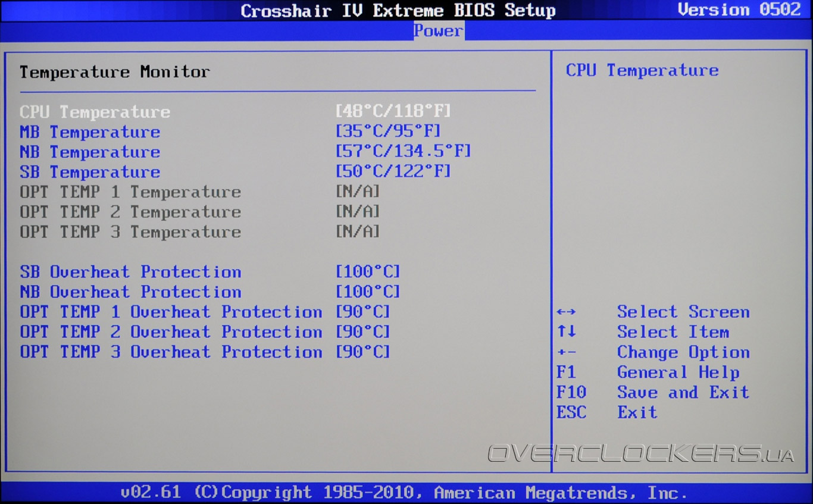Select the OPT TEMP 3 Overheat Protection label

pyautogui.click(x=171, y=352)
